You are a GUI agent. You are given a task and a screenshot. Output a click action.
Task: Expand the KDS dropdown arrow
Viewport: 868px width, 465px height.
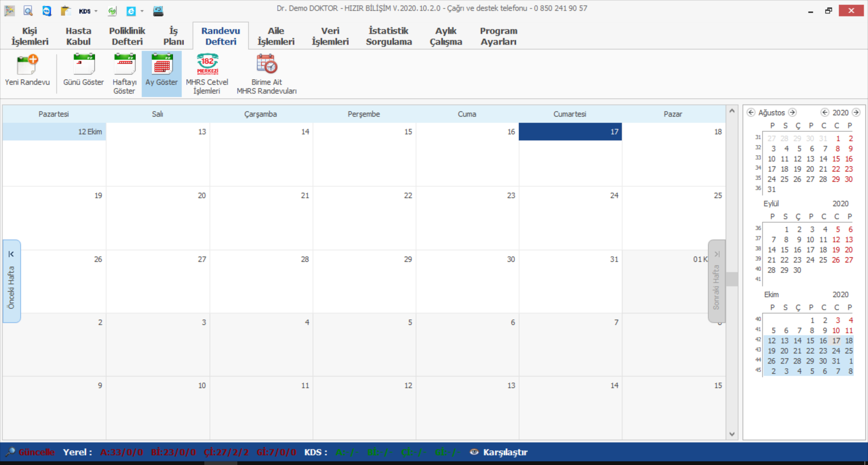[x=96, y=11]
